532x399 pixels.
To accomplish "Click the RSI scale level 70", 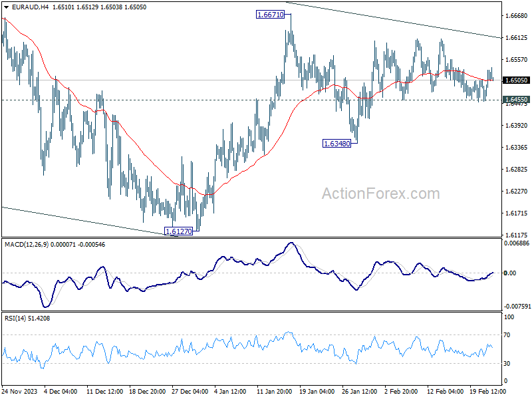I will (x=507, y=335).
